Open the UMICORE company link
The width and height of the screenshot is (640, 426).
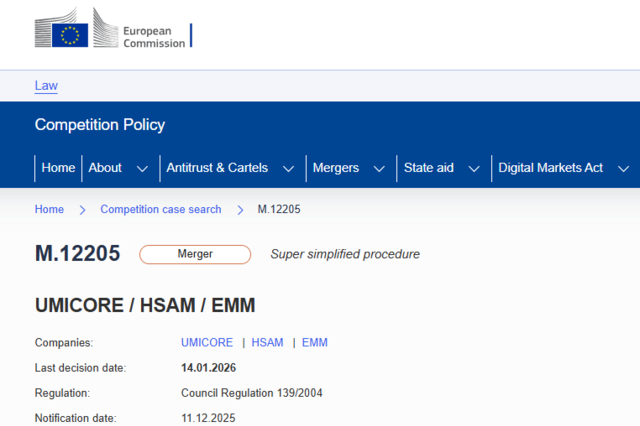pos(207,342)
